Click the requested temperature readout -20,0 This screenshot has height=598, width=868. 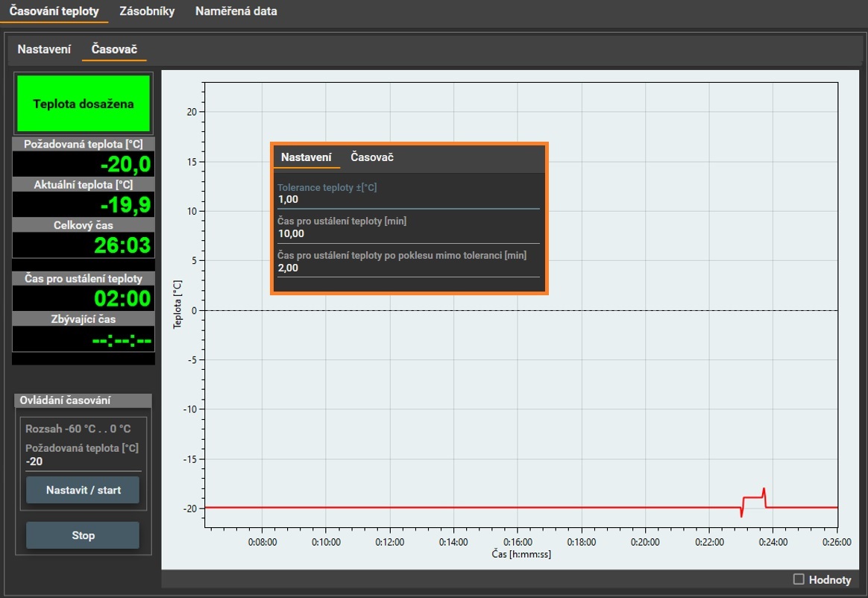click(84, 165)
